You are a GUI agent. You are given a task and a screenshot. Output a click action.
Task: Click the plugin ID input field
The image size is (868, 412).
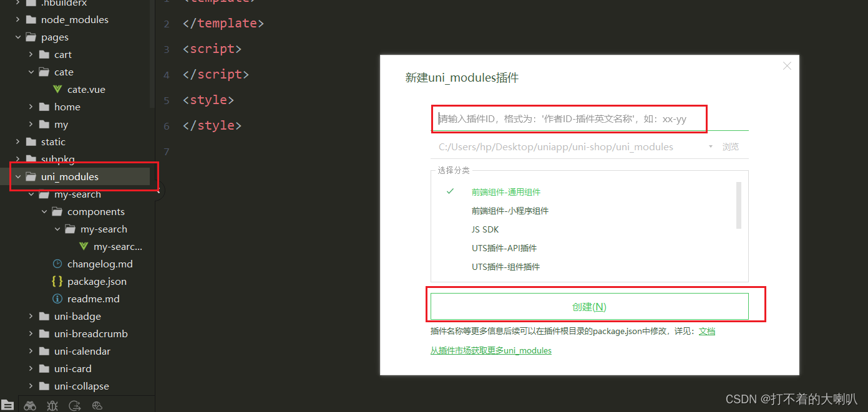568,118
